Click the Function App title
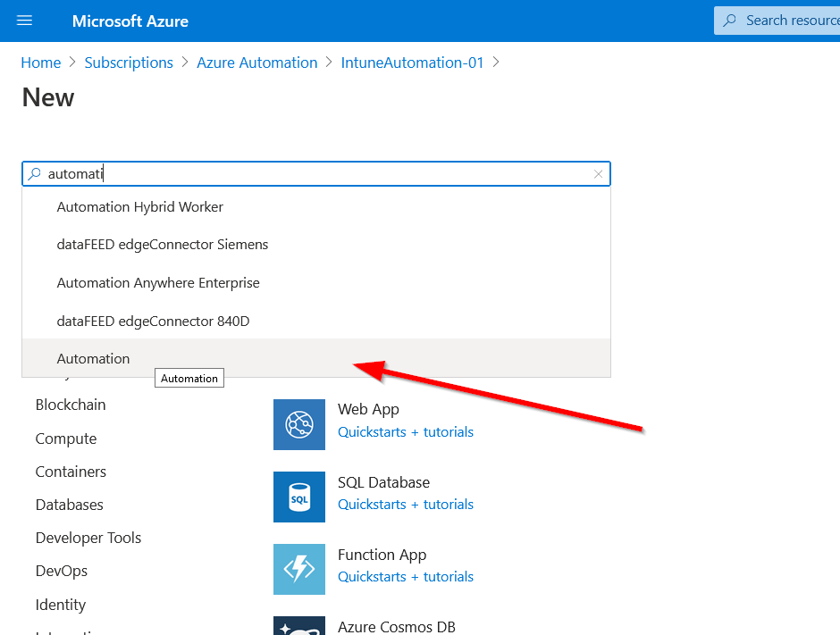The image size is (840, 635). [382, 555]
